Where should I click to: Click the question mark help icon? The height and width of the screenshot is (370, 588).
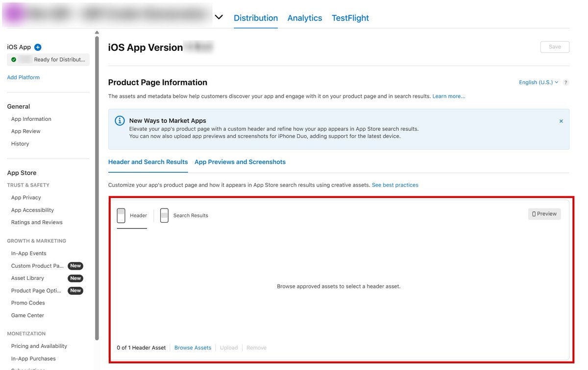(566, 83)
